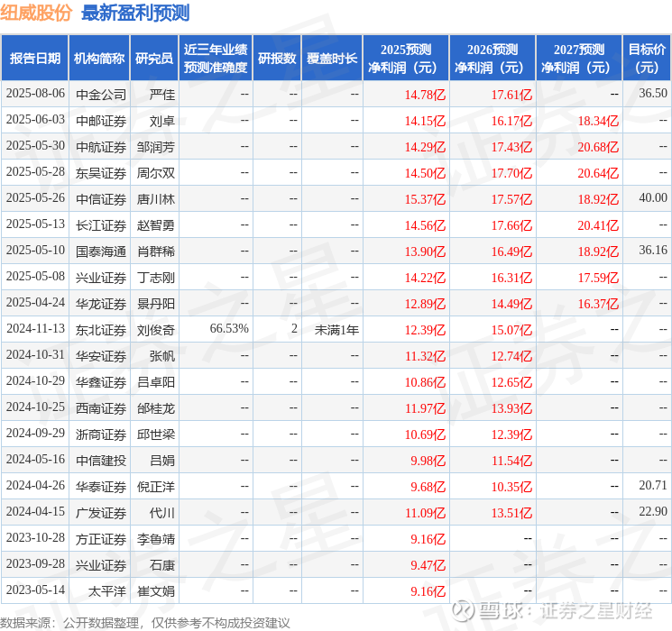Viewport: 672px width, 631px height.
Task: Click analyst name 周尔双
Action: pyautogui.click(x=156, y=173)
